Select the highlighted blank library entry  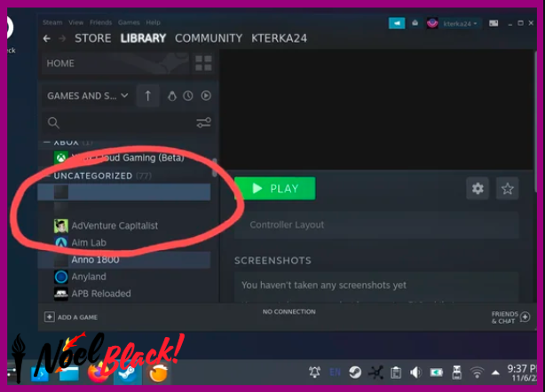[124, 192]
